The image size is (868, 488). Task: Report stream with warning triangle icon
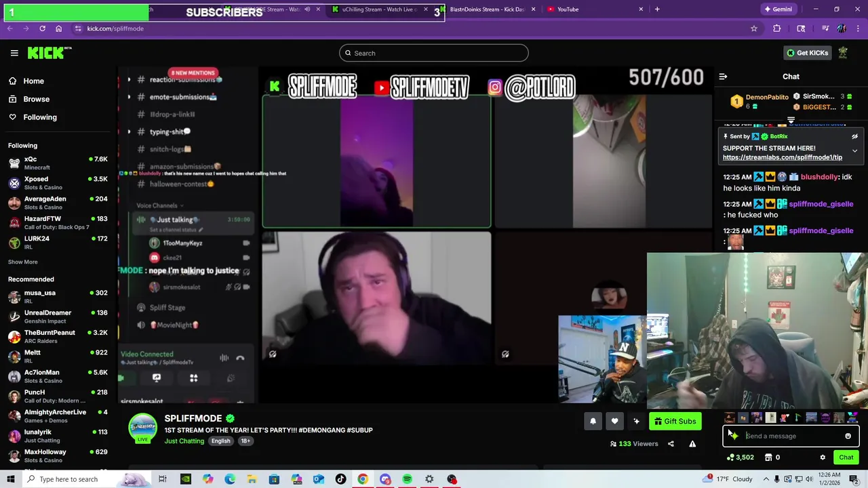[x=692, y=444]
